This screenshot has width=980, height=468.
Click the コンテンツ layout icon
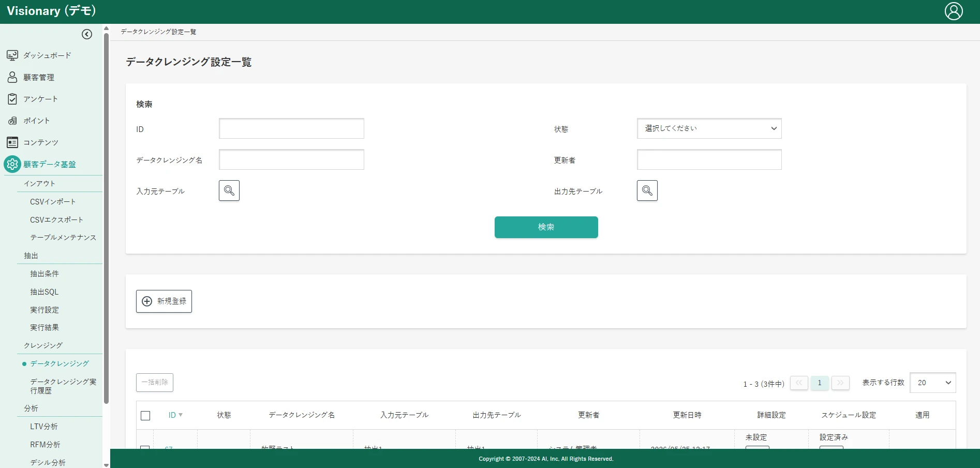[12, 142]
